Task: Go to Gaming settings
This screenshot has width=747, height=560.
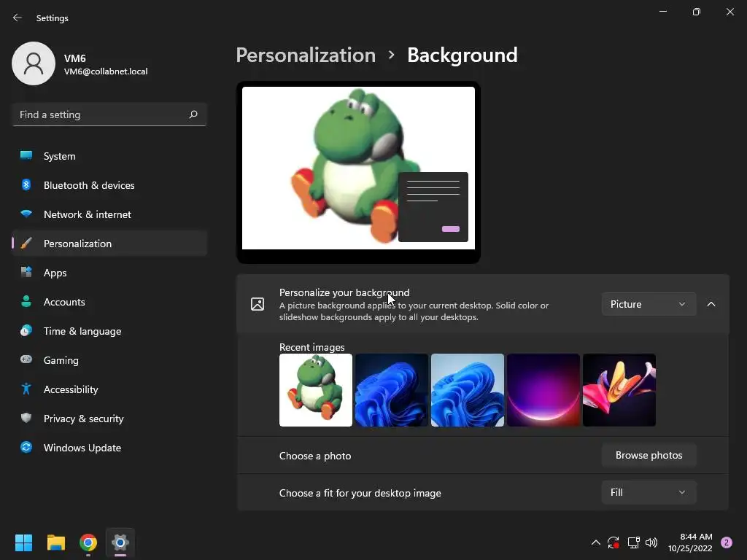Action: pos(109,360)
